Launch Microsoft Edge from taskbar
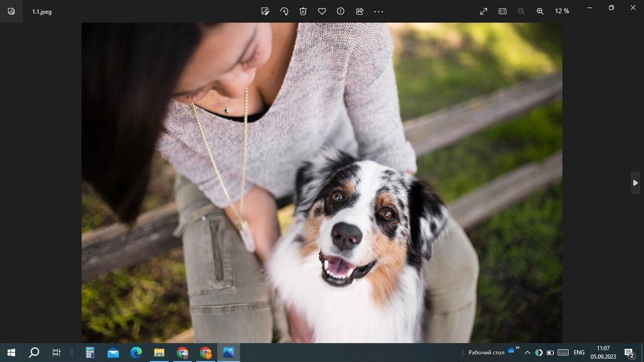 (x=136, y=352)
